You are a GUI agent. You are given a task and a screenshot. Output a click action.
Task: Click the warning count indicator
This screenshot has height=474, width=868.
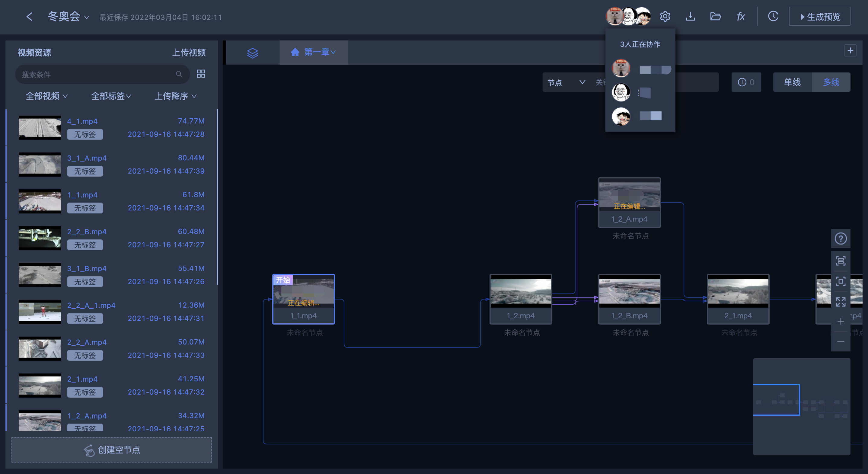click(x=746, y=82)
